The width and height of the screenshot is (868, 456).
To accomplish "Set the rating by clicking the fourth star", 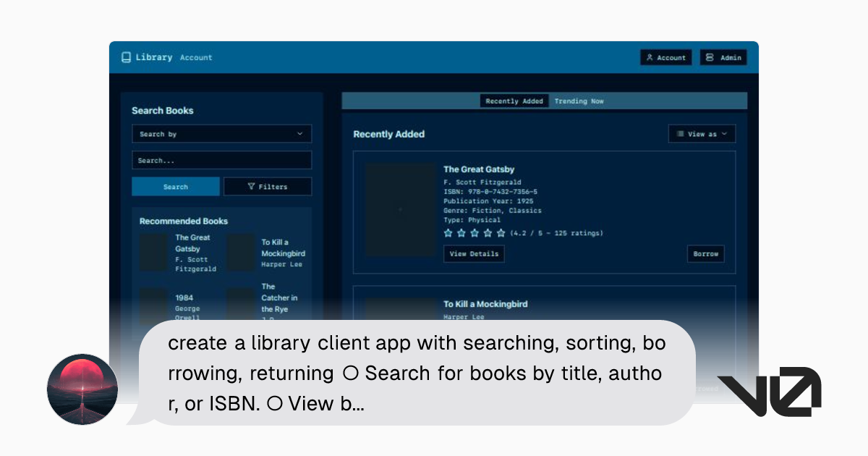I will pos(487,232).
